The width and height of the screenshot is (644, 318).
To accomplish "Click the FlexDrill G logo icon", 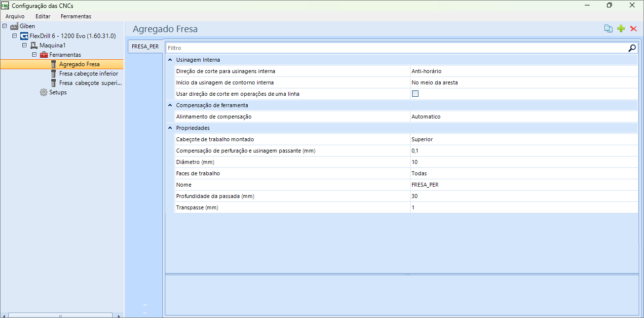I will pos(24,36).
